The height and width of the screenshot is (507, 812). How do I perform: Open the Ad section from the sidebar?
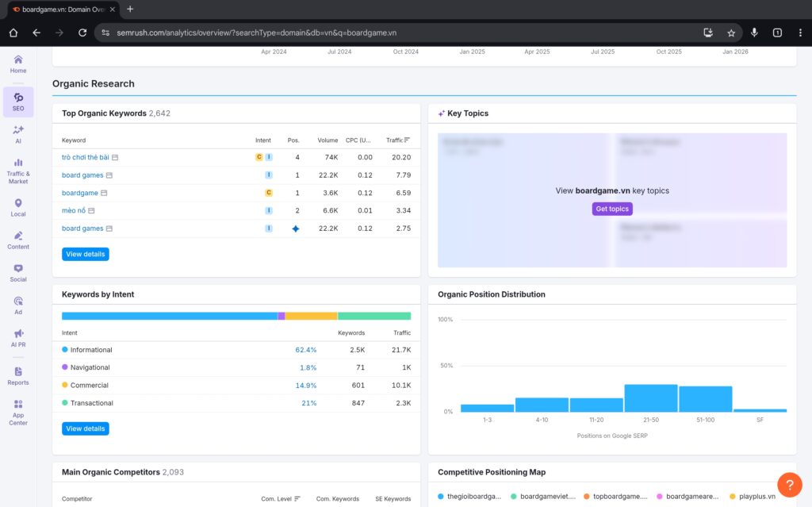17,305
